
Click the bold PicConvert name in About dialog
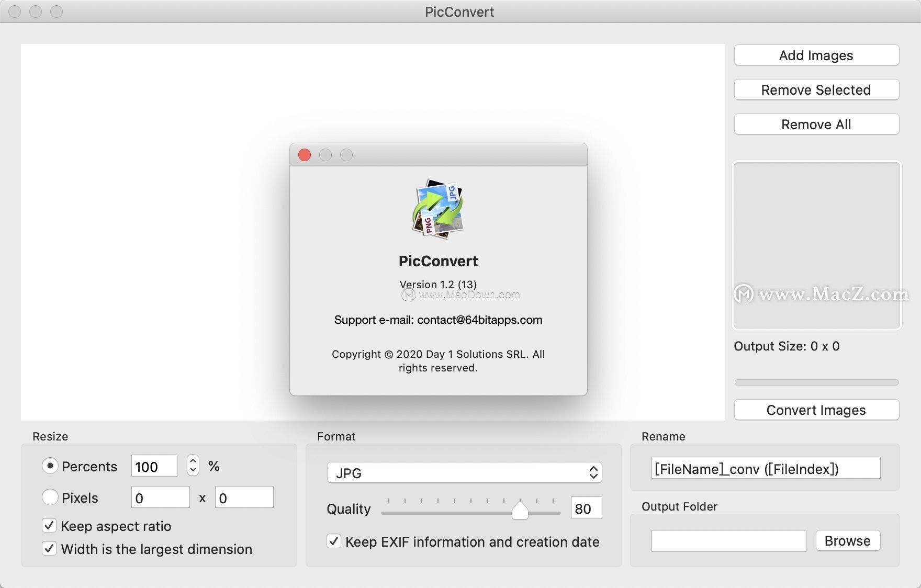439,261
